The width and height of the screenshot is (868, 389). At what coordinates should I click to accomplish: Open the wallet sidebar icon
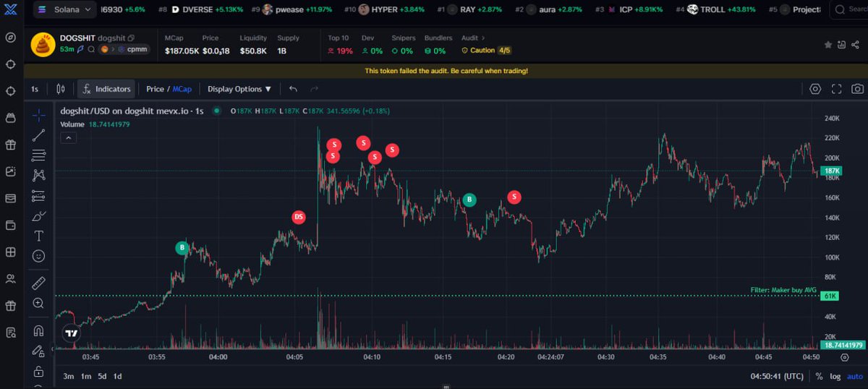[11, 225]
